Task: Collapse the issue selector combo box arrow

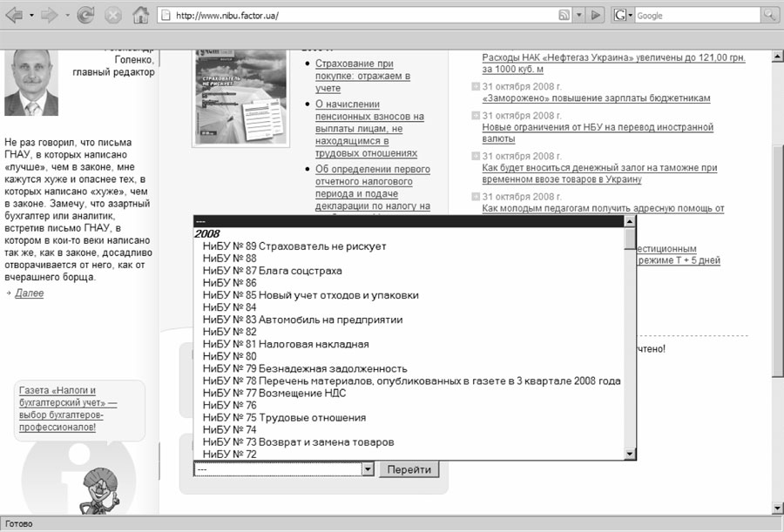Action: pyautogui.click(x=368, y=469)
